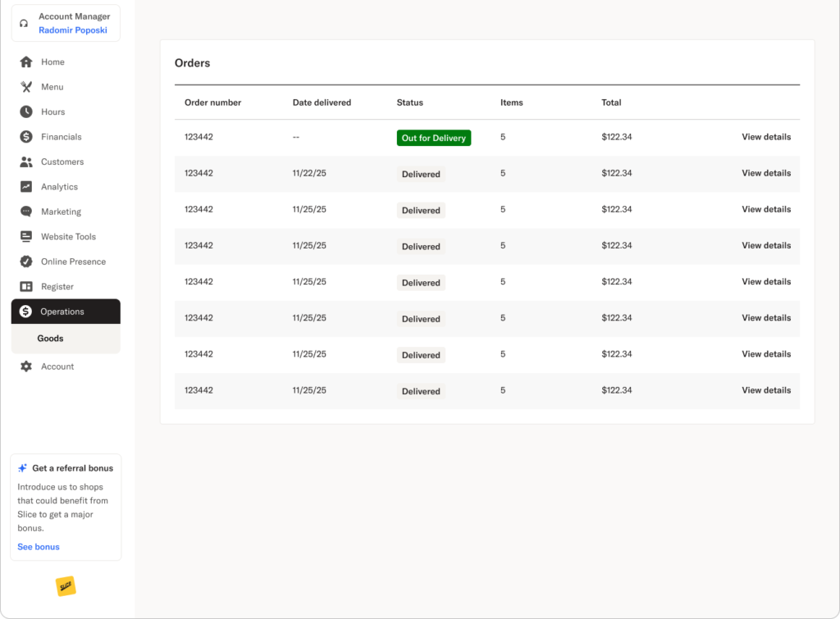Click order number 123442 in Out for Delivery row
The width and height of the screenshot is (840, 619).
pos(199,137)
